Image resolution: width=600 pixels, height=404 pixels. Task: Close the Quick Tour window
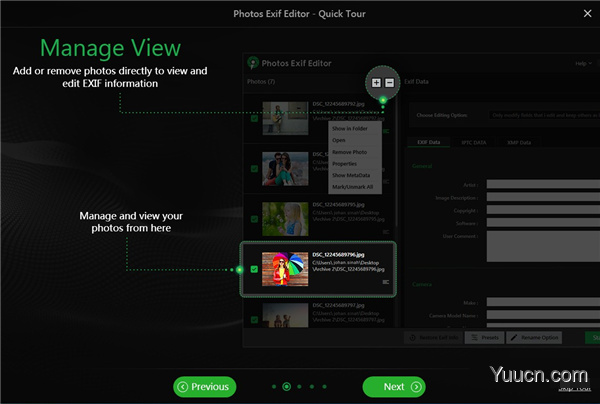[587, 13]
